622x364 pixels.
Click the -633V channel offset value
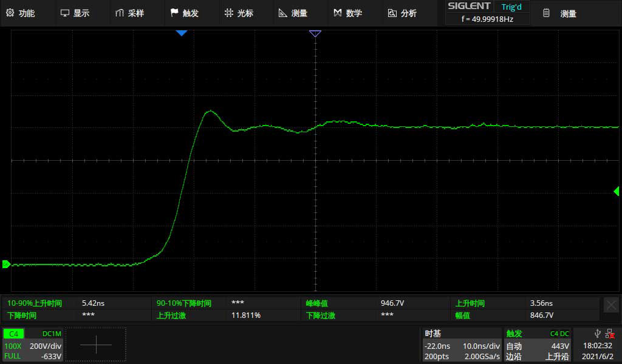pos(51,356)
